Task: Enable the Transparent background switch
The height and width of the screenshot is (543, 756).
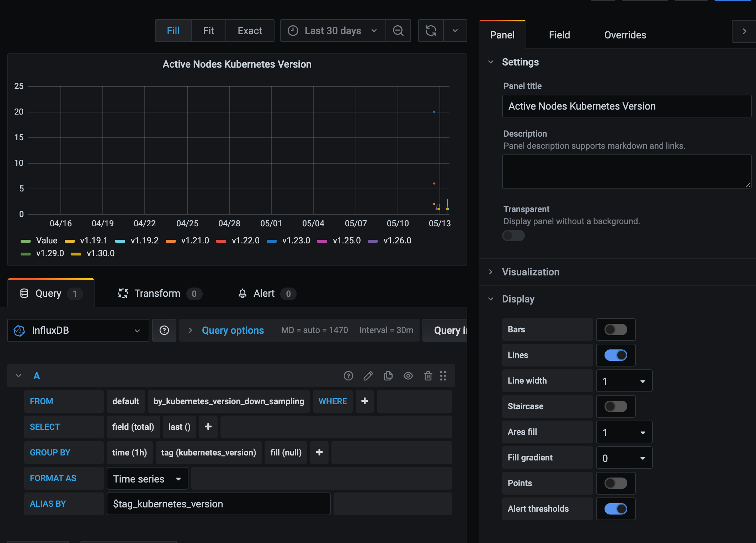Action: tap(513, 236)
